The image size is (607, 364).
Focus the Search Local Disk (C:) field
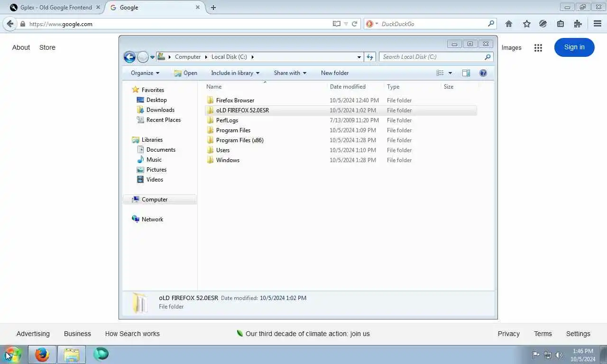tap(436, 57)
